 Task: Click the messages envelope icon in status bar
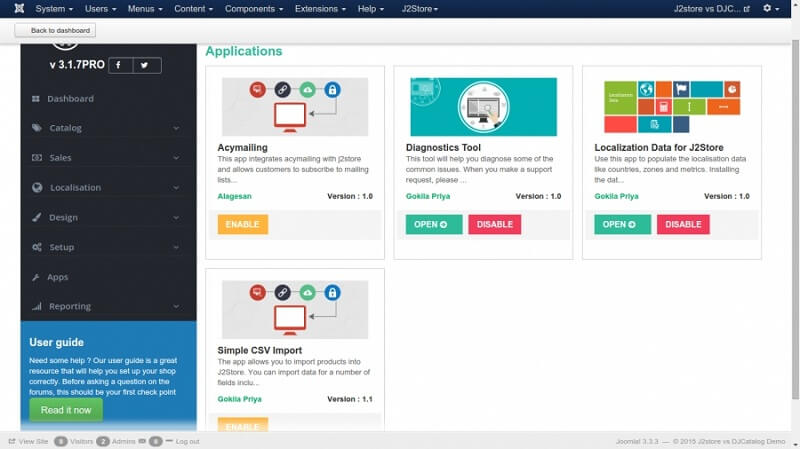[x=142, y=441]
